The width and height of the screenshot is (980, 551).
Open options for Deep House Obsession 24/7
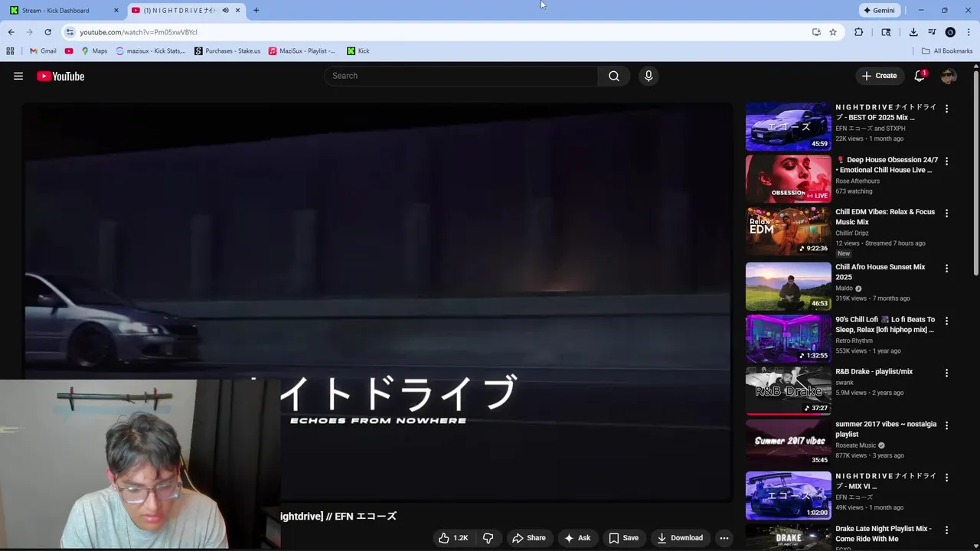pos(946,161)
